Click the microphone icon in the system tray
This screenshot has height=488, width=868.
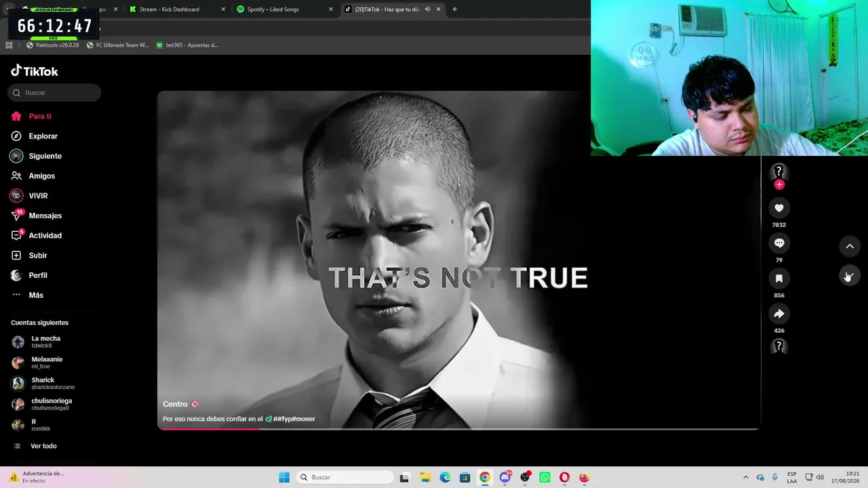775,477
